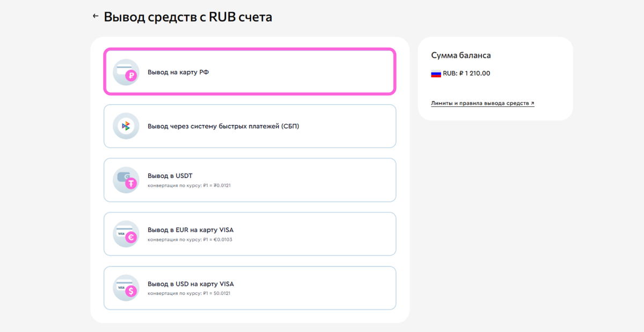This screenshot has height=332, width=644.
Task: Click the USDT tether wallet icon
Action: coord(126,180)
